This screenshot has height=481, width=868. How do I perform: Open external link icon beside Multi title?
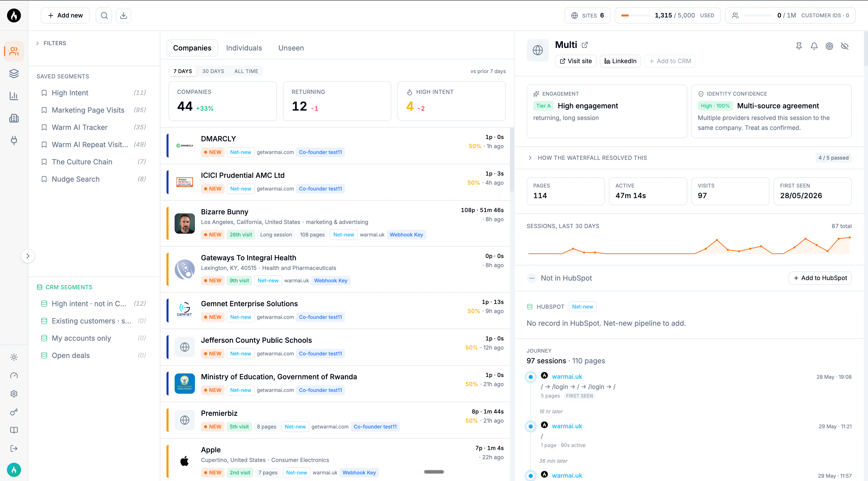(585, 45)
